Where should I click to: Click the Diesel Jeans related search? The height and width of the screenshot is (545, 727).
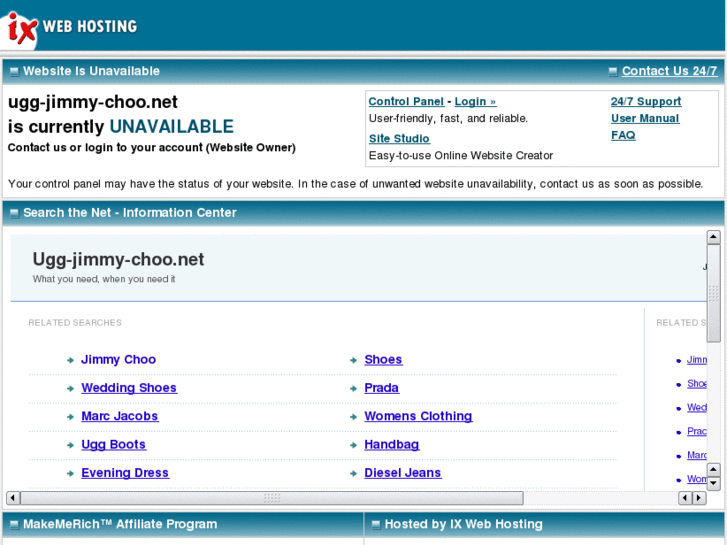pos(403,473)
